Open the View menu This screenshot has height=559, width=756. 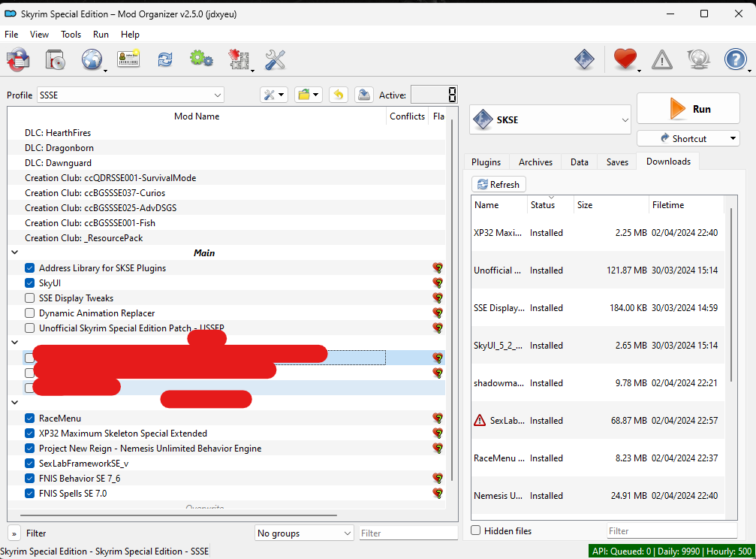(x=39, y=35)
